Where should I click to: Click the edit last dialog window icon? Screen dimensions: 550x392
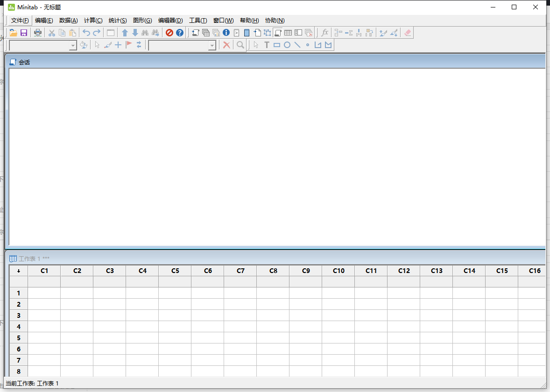click(111, 33)
